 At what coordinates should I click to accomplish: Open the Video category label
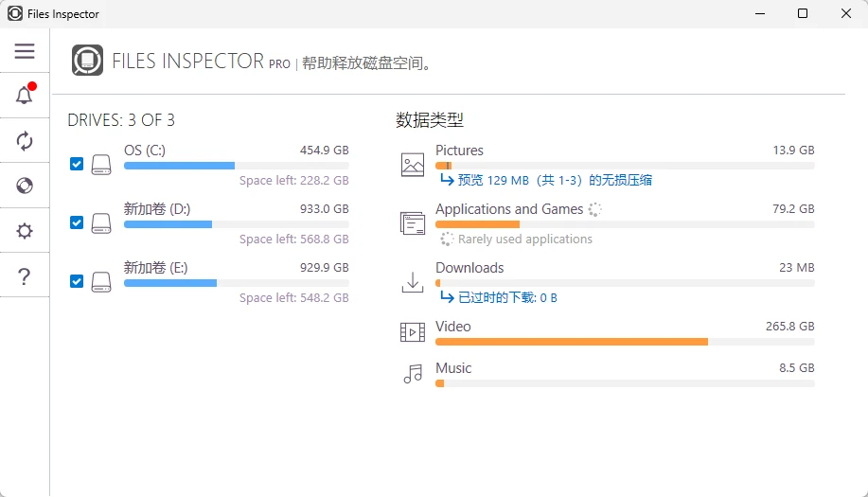pos(452,327)
